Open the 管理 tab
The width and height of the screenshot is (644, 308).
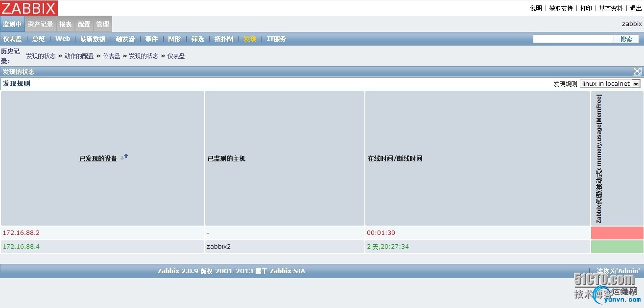tap(102, 24)
